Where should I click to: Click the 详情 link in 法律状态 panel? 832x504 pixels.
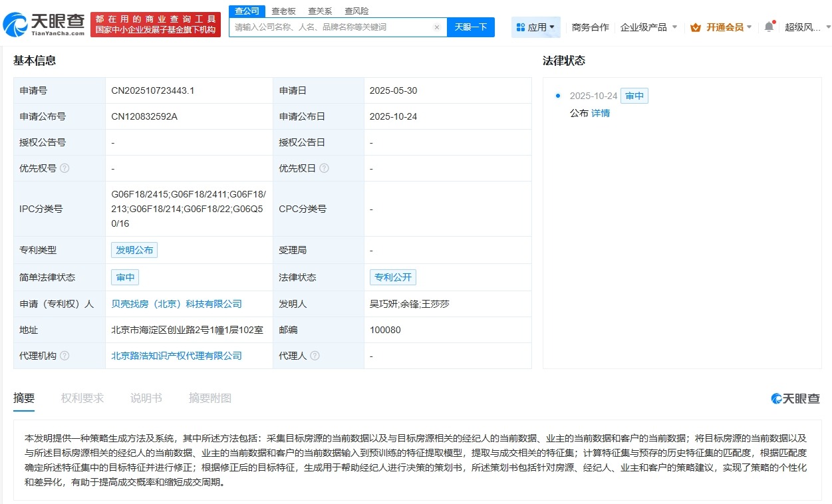601,113
